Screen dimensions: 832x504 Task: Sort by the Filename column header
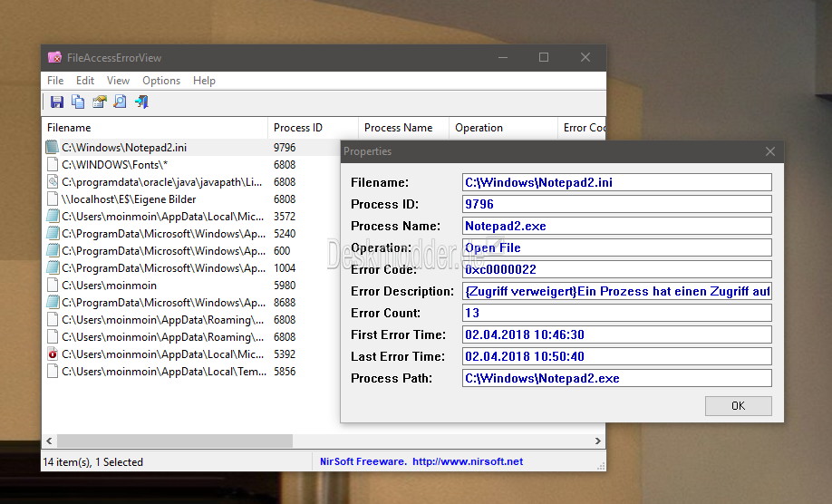click(x=154, y=128)
